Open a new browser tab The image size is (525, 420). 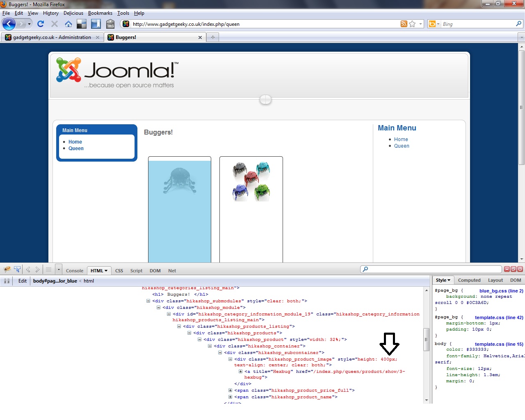[x=213, y=37]
